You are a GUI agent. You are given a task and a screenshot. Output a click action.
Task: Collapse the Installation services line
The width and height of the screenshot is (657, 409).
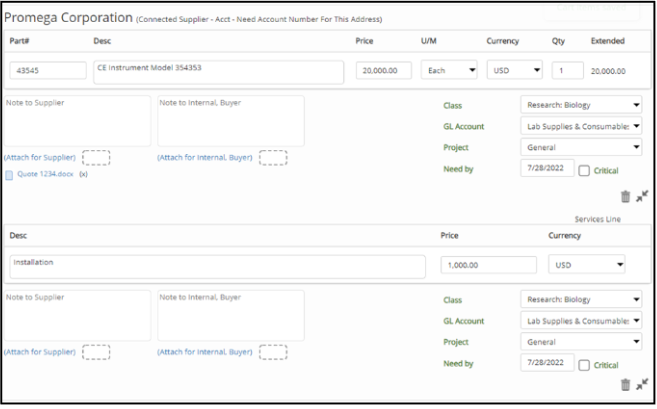pyautogui.click(x=642, y=384)
